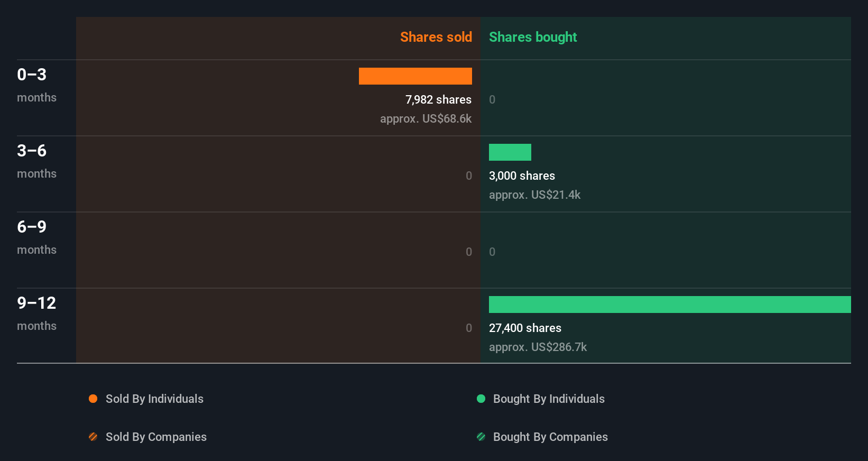Click the zero sold value in 6–9 months row
Viewport: 868px width, 461px height.
tap(469, 252)
